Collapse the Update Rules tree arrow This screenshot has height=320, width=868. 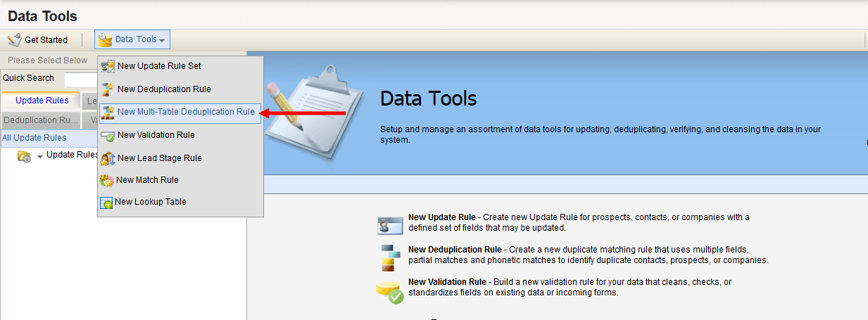pyautogui.click(x=40, y=156)
